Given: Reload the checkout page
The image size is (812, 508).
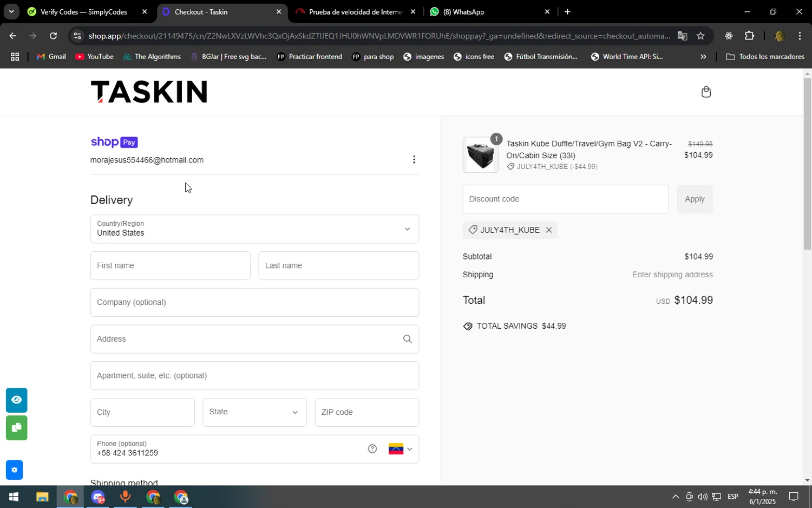Looking at the screenshot, I should point(53,36).
